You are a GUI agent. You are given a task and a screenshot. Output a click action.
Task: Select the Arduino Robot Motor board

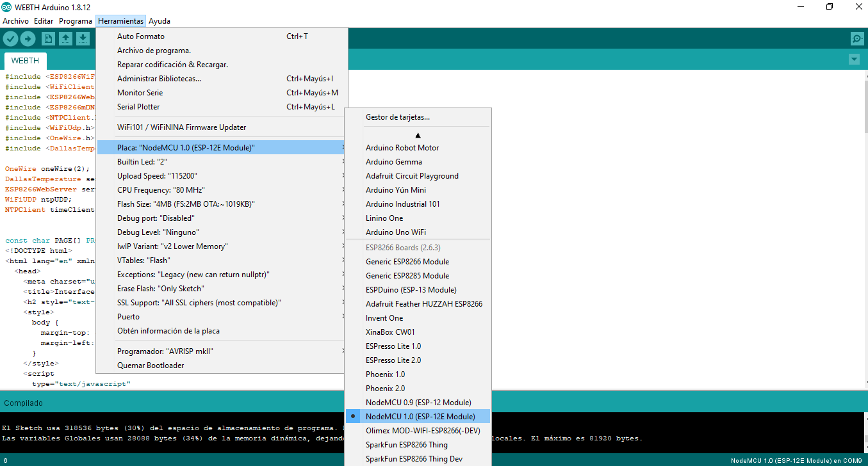(x=418, y=148)
